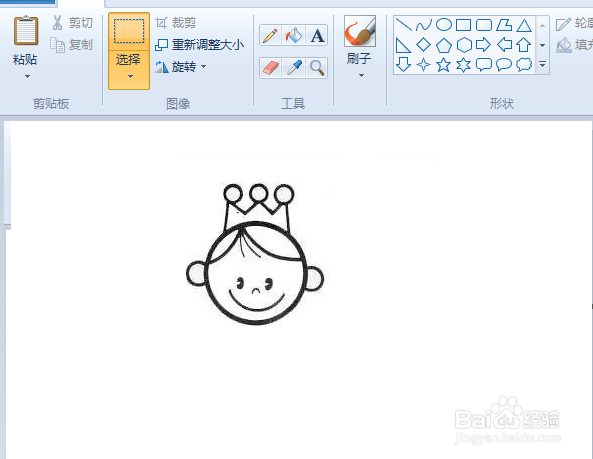Choose the Curve shape
Image resolution: width=593 pixels, height=459 pixels.
424,25
